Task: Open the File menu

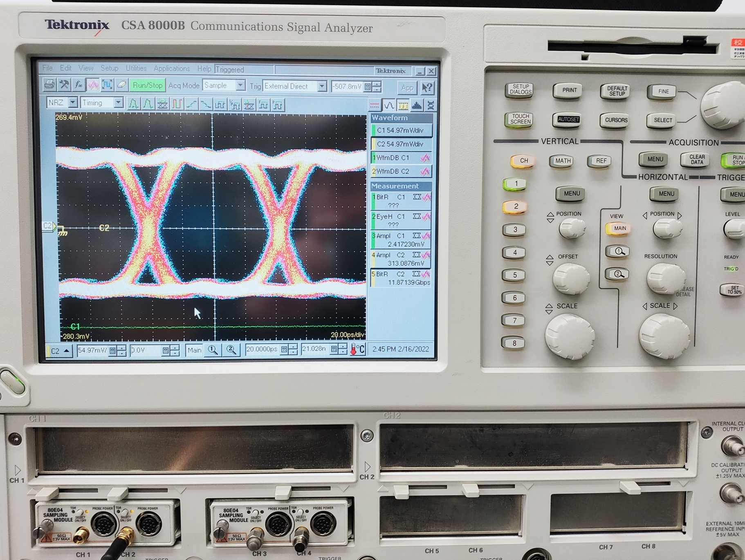Action: (x=47, y=67)
